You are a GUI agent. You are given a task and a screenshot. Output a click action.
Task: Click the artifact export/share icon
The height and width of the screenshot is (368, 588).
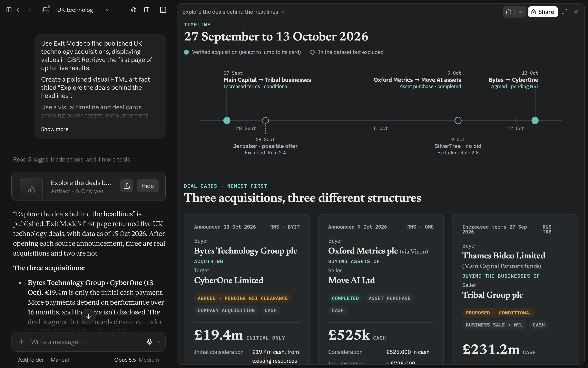click(127, 186)
